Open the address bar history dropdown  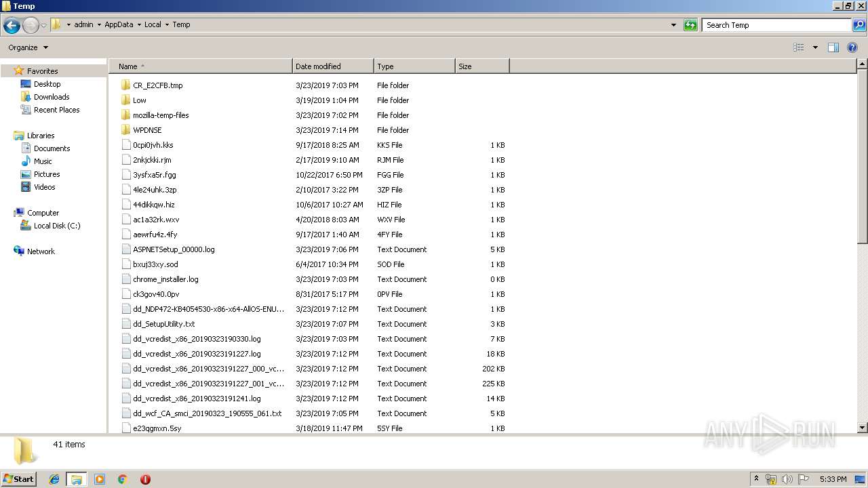[x=673, y=25]
